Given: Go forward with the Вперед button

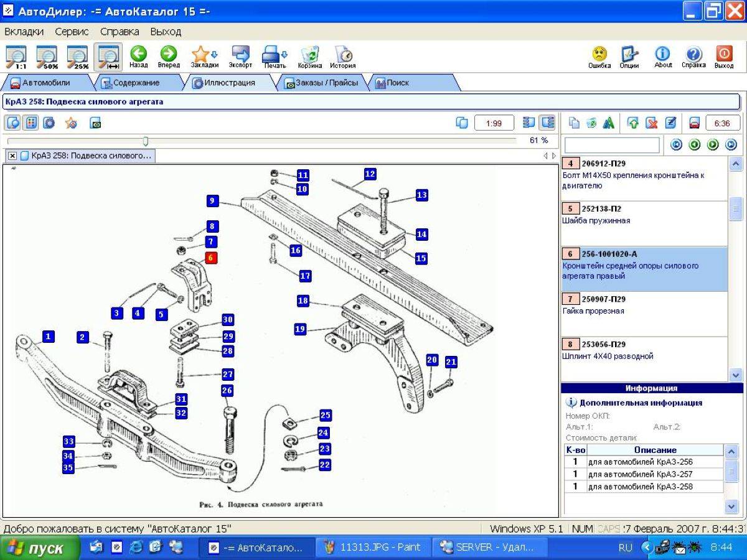Looking at the screenshot, I should point(169,56).
